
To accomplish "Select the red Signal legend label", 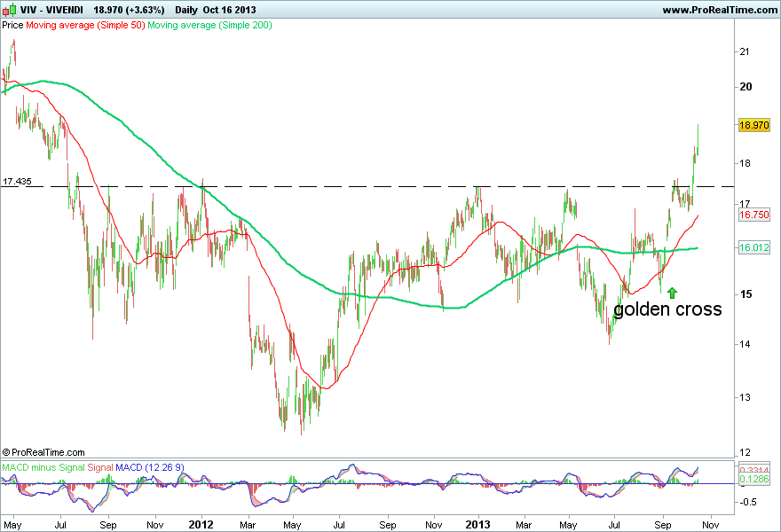I will [100, 467].
